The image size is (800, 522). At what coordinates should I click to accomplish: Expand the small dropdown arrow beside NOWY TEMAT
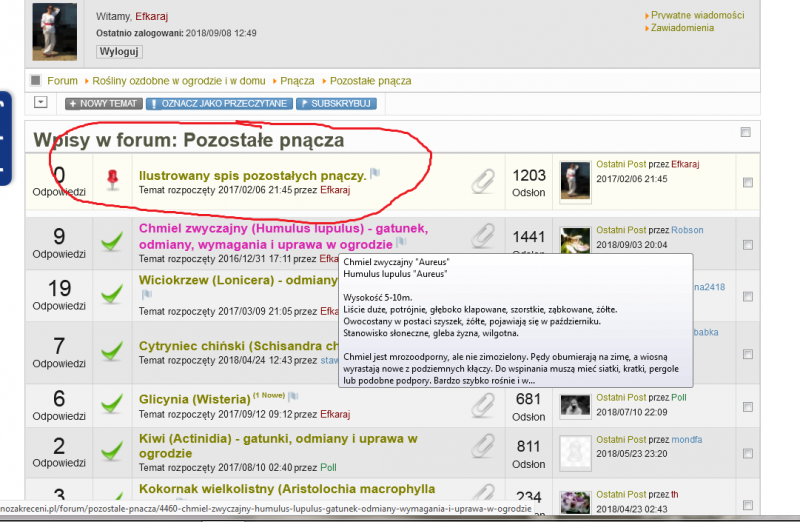tap(41, 102)
